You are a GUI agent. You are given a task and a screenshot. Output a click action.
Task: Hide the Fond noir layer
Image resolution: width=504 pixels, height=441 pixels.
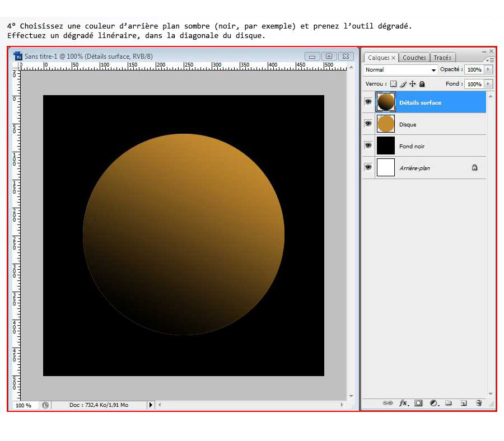pos(368,146)
